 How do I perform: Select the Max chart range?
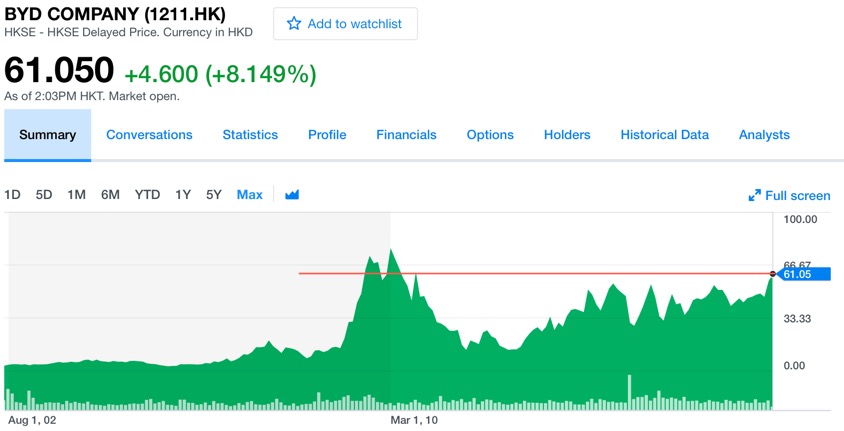pyautogui.click(x=250, y=195)
